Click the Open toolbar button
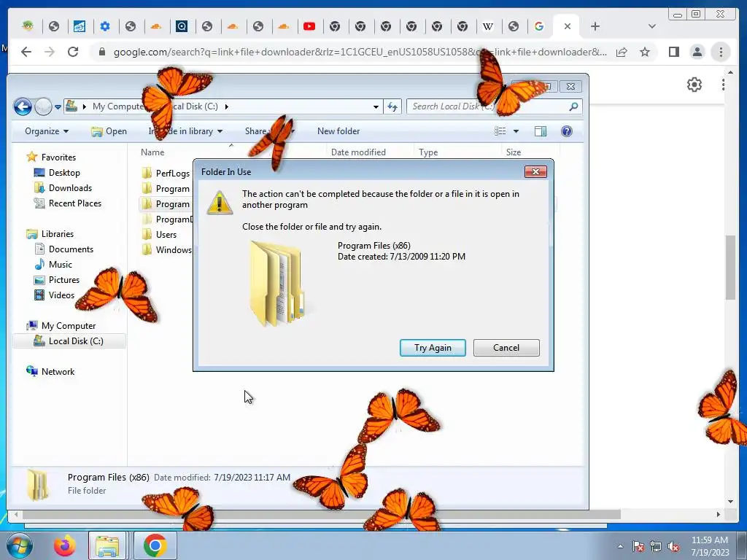 [x=109, y=131]
